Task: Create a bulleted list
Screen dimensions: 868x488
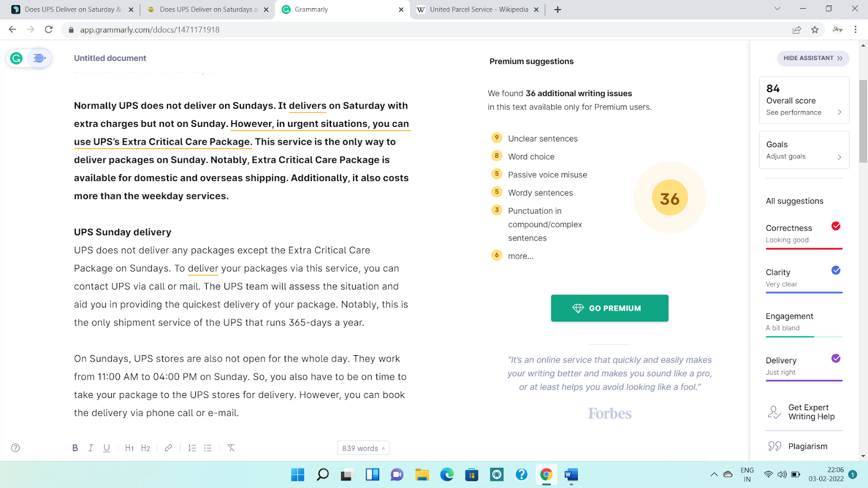Action: coord(208,448)
